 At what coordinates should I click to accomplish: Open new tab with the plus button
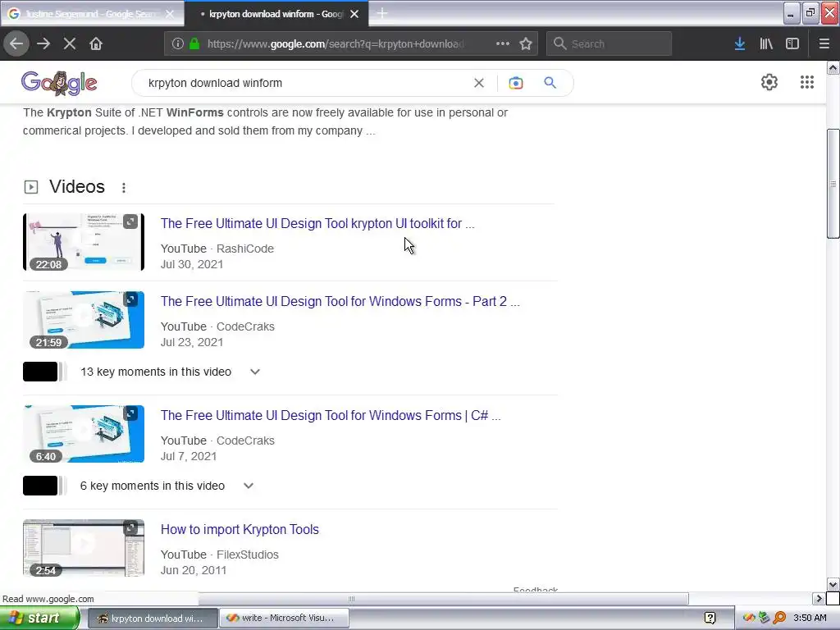tap(382, 13)
